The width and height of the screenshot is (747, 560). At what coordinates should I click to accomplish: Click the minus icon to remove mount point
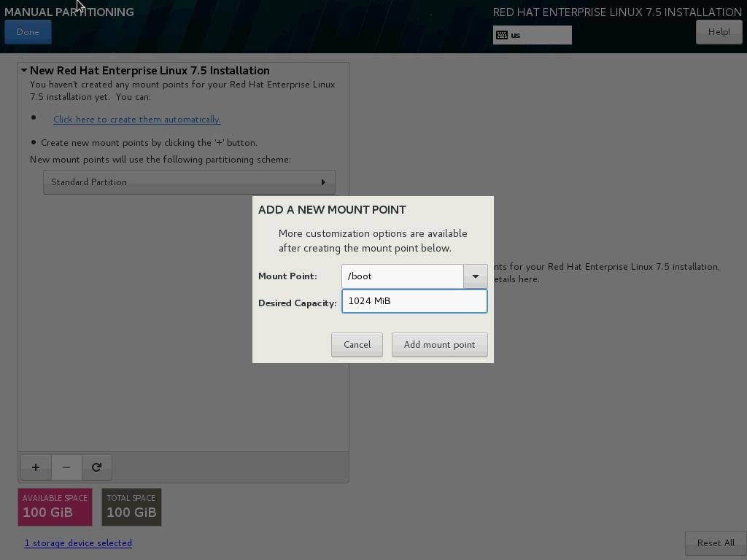click(66, 467)
